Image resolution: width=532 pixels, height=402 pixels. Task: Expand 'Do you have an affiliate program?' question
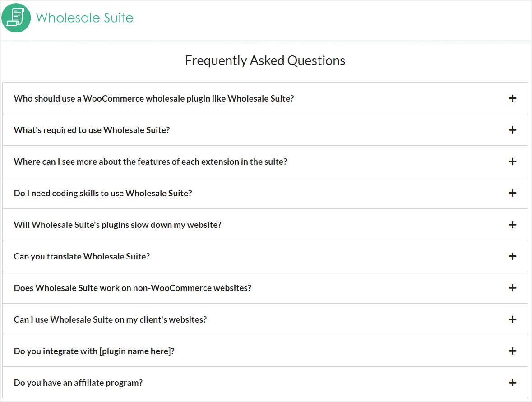[265, 383]
